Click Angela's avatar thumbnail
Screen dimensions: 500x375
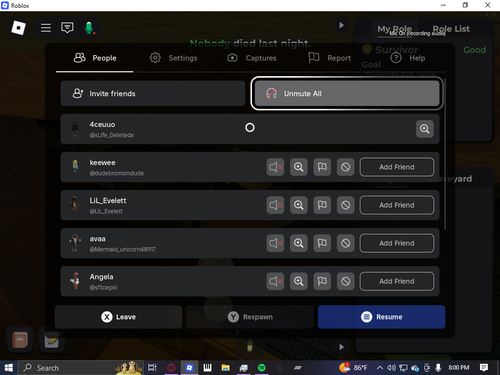tap(75, 281)
